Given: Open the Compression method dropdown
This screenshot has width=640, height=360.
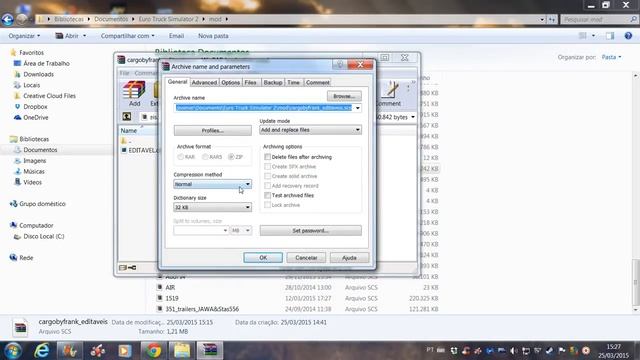Looking at the screenshot, I should tap(212, 184).
